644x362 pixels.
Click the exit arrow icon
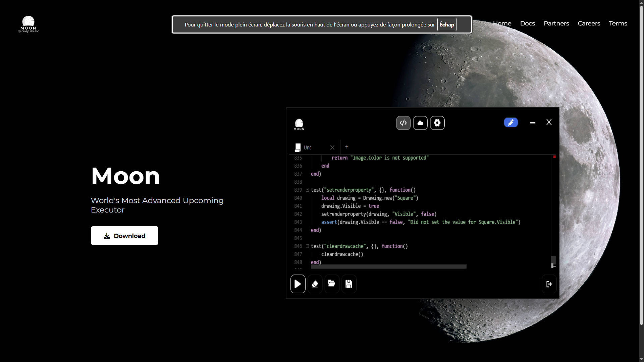pyautogui.click(x=549, y=284)
